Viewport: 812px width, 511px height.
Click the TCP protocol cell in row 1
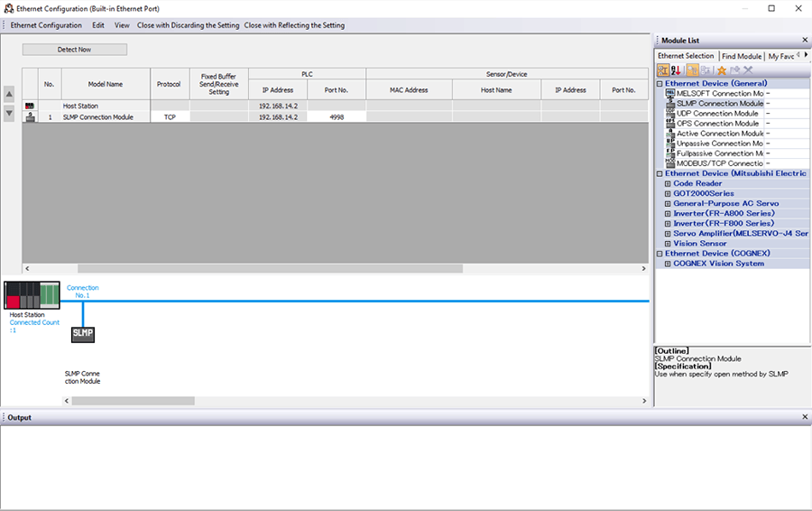pyautogui.click(x=170, y=117)
